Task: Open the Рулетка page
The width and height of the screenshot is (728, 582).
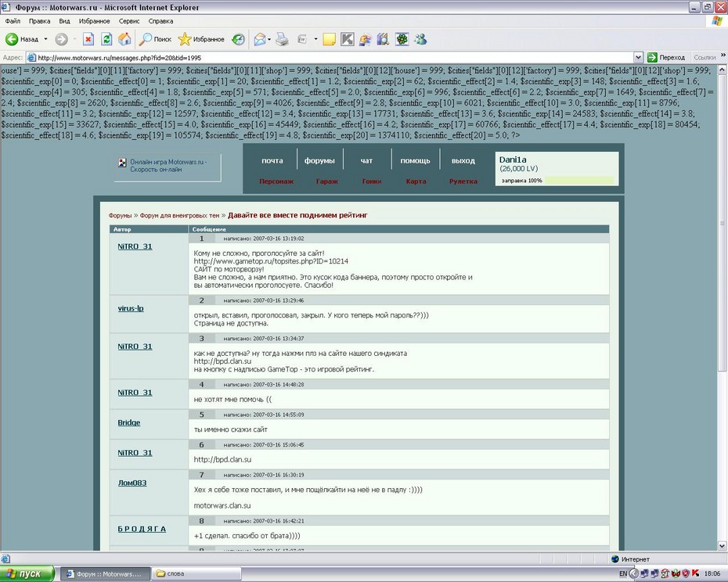Action: coord(463,181)
